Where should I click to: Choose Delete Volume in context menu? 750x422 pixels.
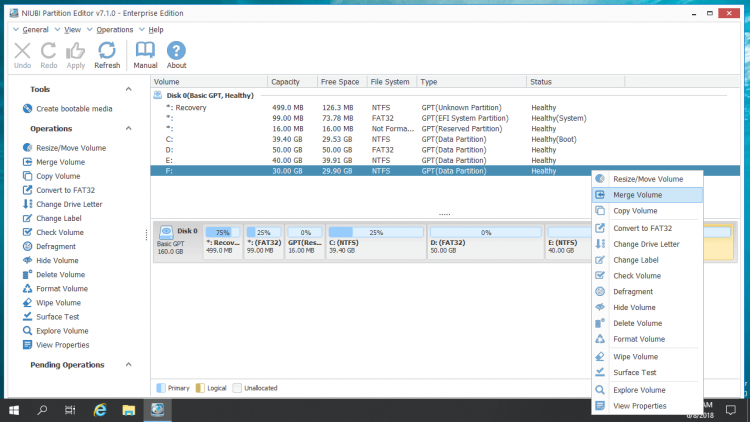(x=647, y=323)
